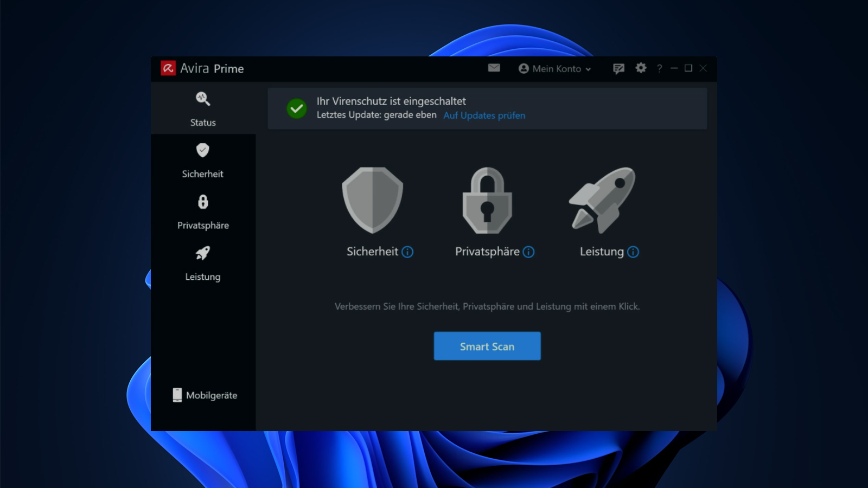Close the Avira Prime window
Image resolution: width=868 pixels, height=488 pixels.
pos(703,68)
